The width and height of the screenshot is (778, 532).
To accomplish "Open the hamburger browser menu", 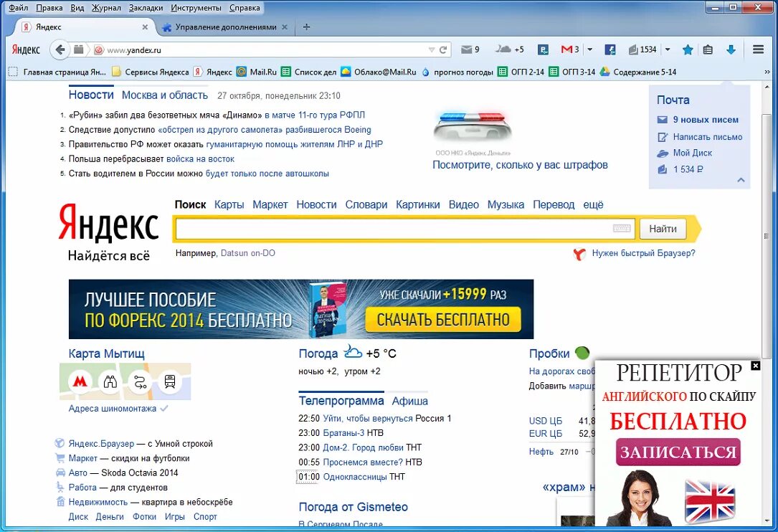I will pos(758,49).
